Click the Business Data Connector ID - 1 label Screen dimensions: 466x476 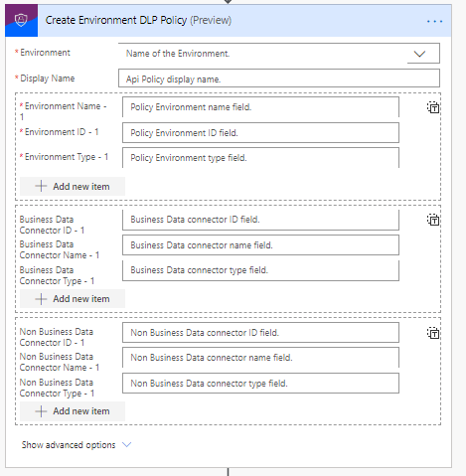[52, 225]
